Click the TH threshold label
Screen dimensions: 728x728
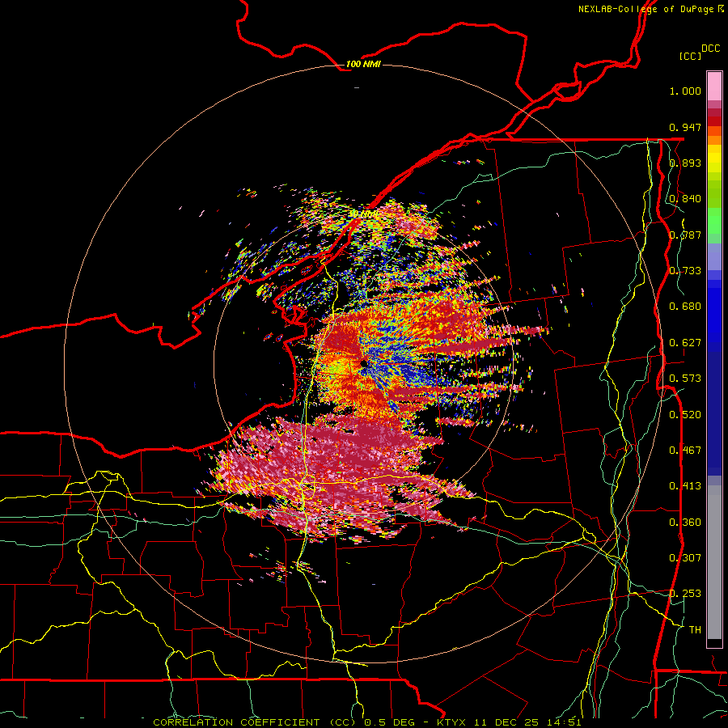pos(695,630)
